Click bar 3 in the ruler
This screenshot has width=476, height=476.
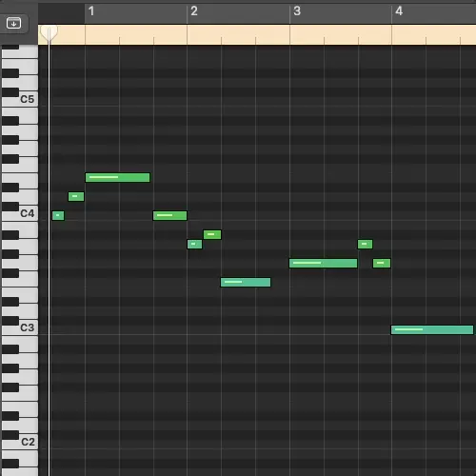click(x=297, y=11)
